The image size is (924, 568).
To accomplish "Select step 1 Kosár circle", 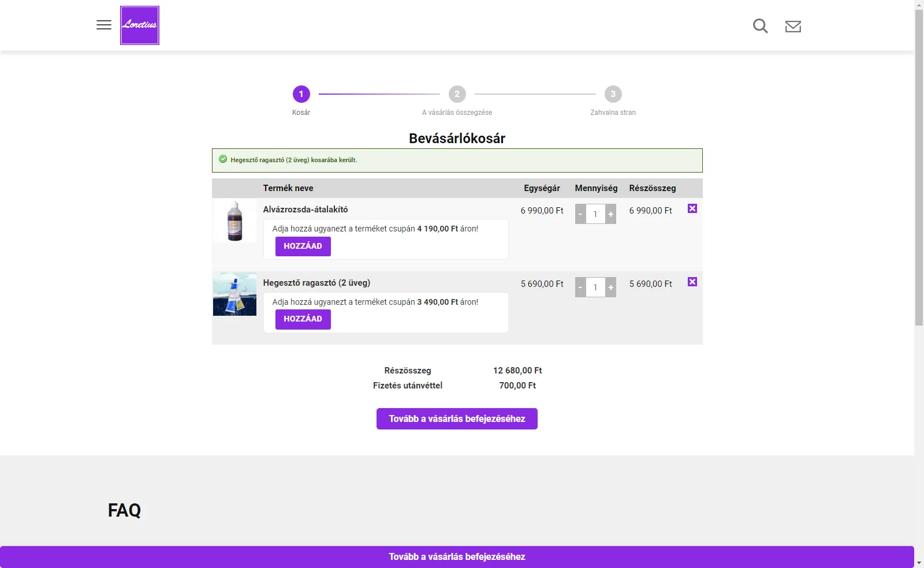I will [x=301, y=94].
